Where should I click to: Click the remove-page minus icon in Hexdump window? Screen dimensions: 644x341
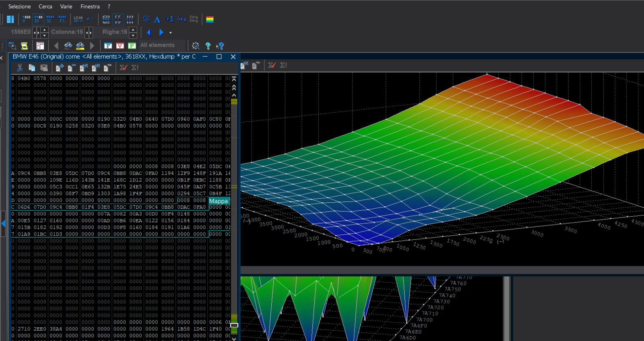click(x=72, y=68)
